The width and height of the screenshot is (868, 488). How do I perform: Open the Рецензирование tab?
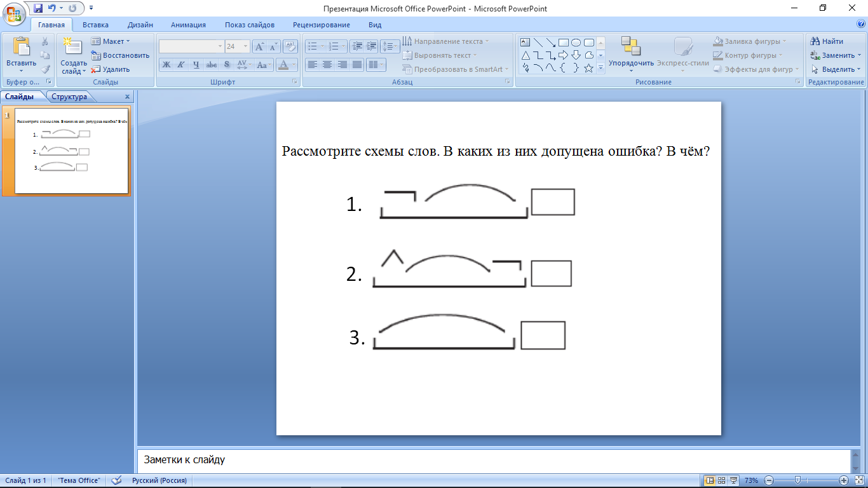(x=322, y=25)
